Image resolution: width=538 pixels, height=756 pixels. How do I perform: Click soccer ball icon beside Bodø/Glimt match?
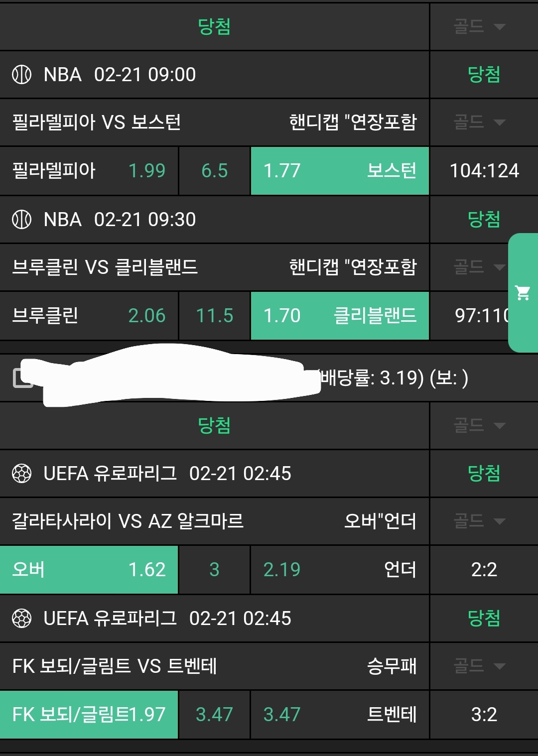pyautogui.click(x=21, y=619)
